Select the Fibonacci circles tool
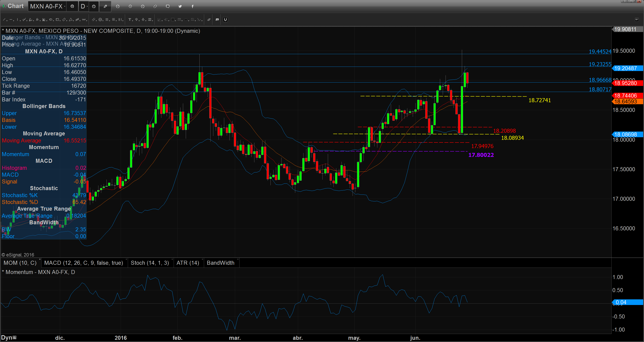The height and width of the screenshot is (342, 644). click(x=100, y=20)
